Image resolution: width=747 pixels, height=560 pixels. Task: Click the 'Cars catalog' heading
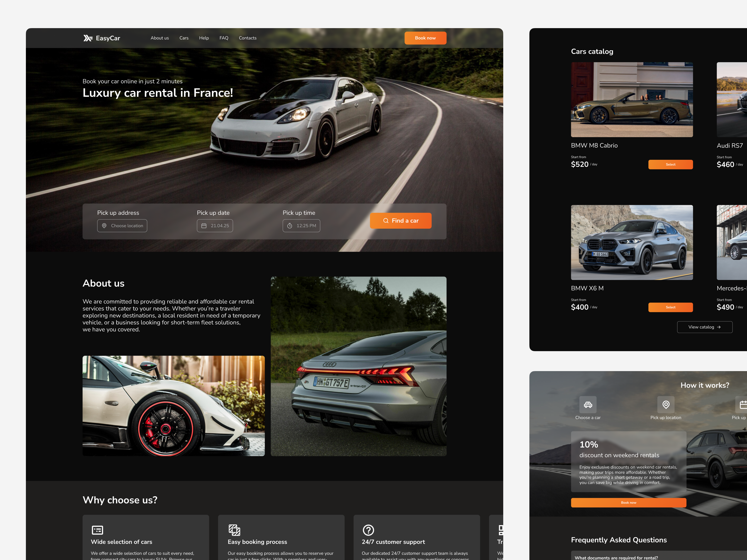click(x=592, y=51)
